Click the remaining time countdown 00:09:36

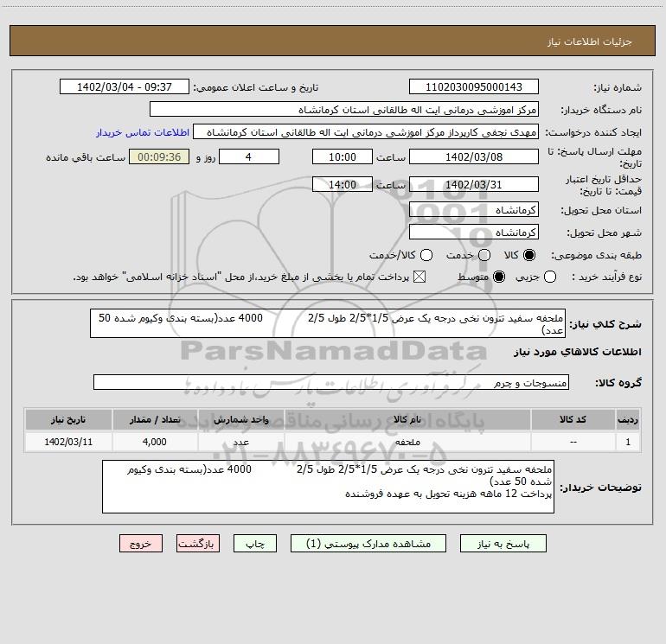coord(159,156)
